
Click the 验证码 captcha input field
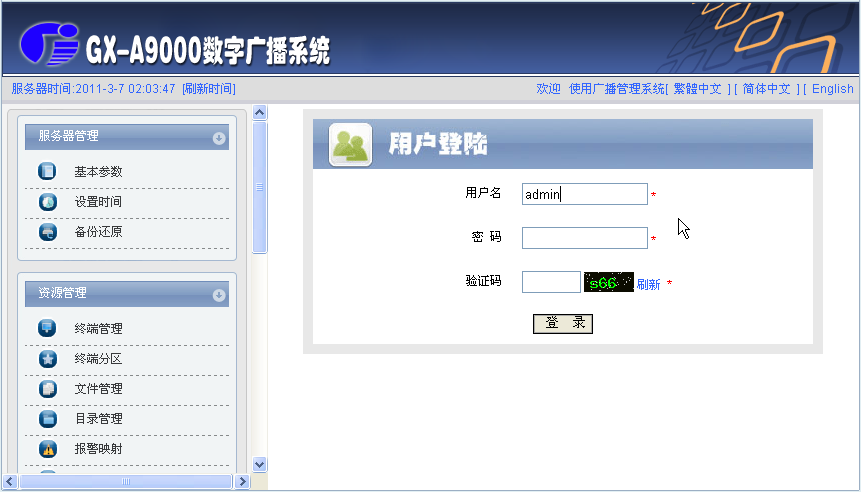pos(550,282)
